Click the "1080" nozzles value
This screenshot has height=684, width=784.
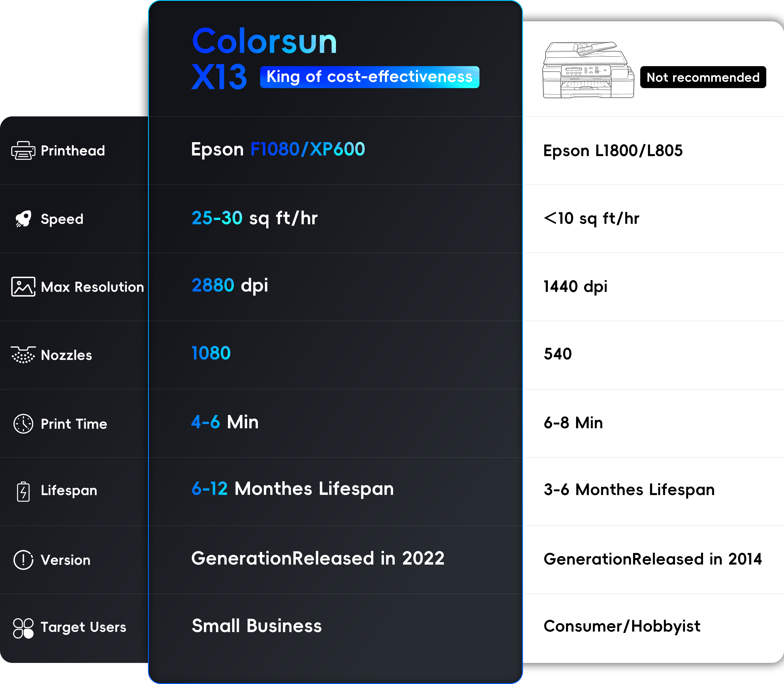(x=211, y=354)
